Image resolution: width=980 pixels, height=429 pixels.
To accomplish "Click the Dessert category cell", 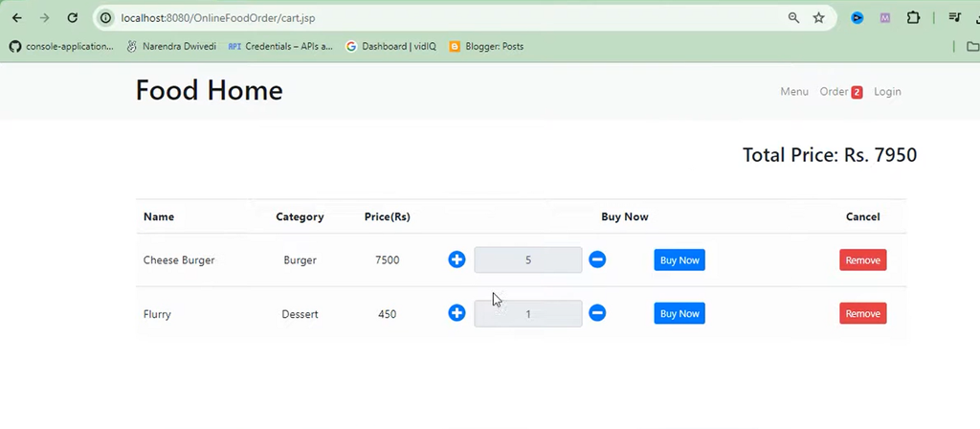I will click(x=300, y=314).
